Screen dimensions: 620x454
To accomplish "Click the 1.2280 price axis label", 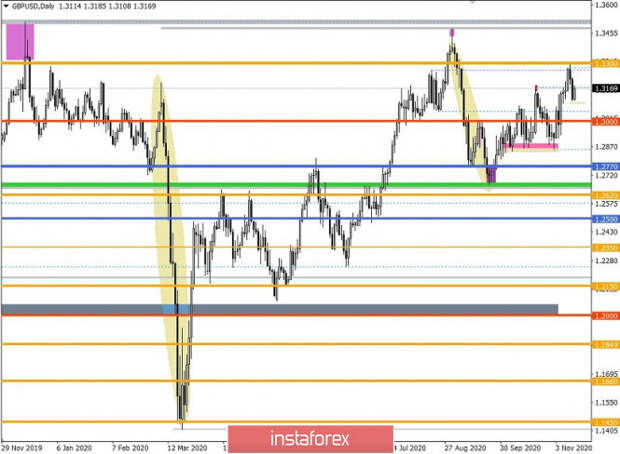I will point(606,261).
